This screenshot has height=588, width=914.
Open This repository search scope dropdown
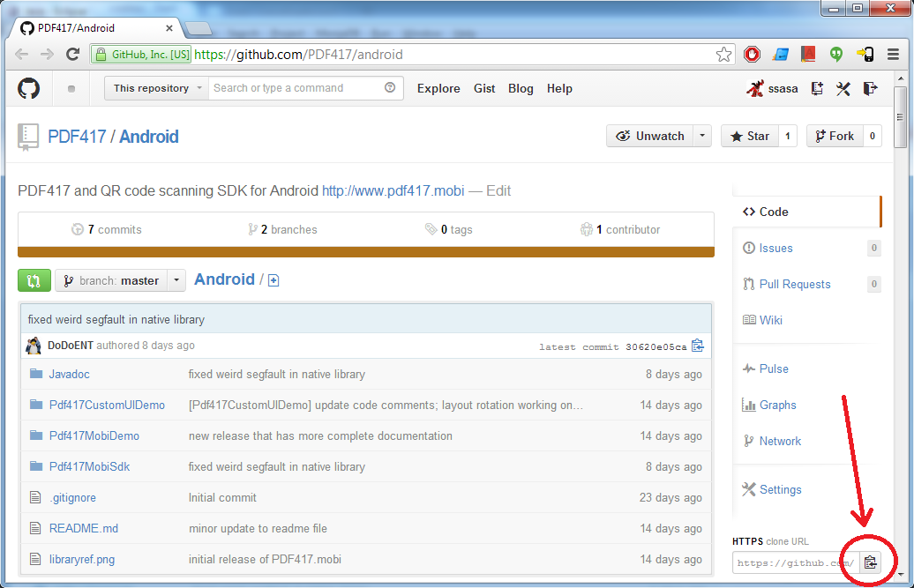click(156, 88)
